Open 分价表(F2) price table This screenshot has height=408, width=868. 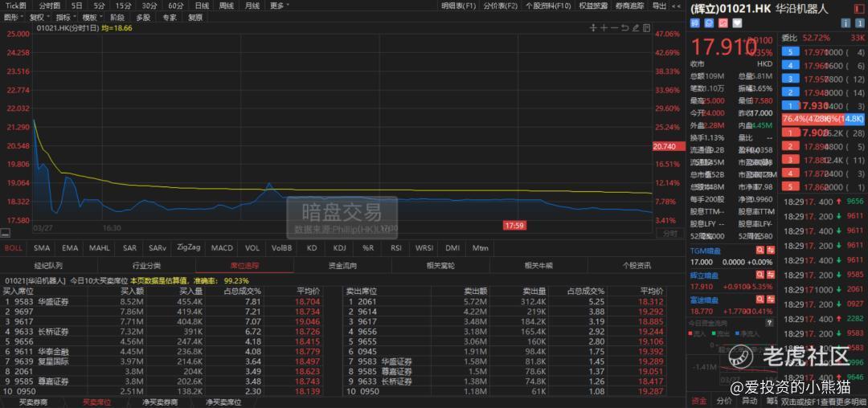tap(501, 6)
